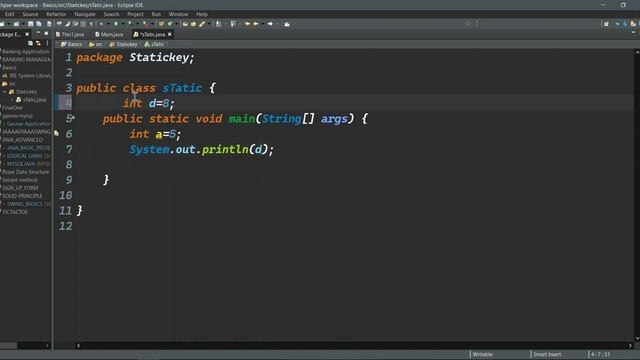Click the Pin Editor toolbar icon
The width and height of the screenshot is (640, 360).
click(x=287, y=24)
